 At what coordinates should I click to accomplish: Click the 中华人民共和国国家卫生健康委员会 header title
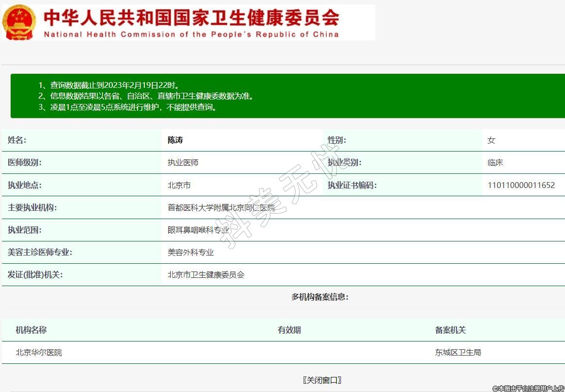coord(192,18)
